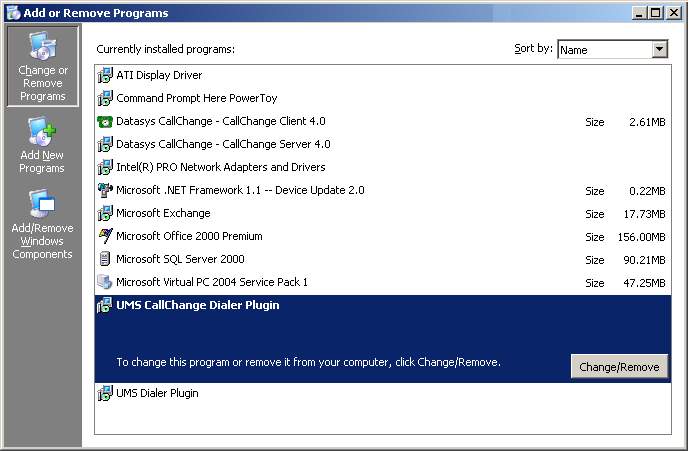
Task: Select Command Prompt Here PowerToy entry
Action: (383, 98)
